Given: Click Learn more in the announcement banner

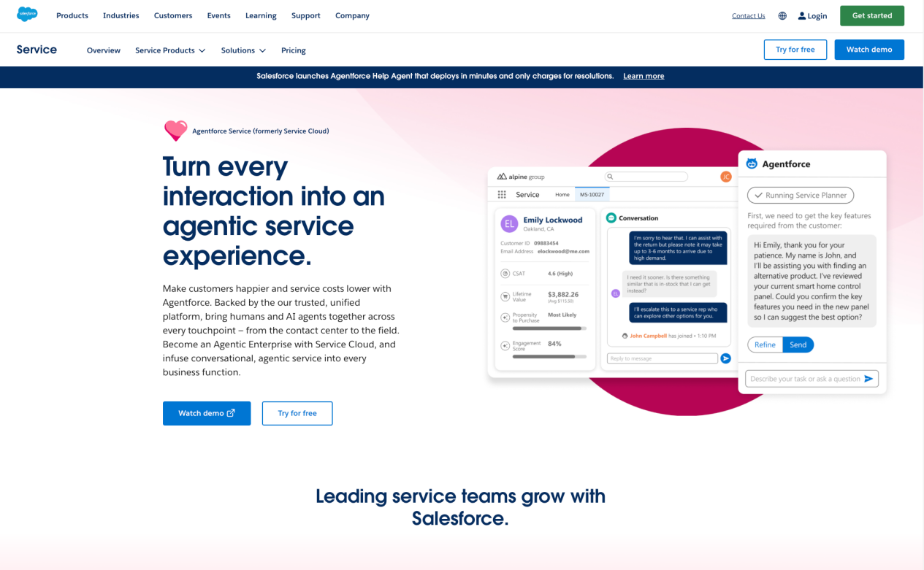Looking at the screenshot, I should coord(644,76).
